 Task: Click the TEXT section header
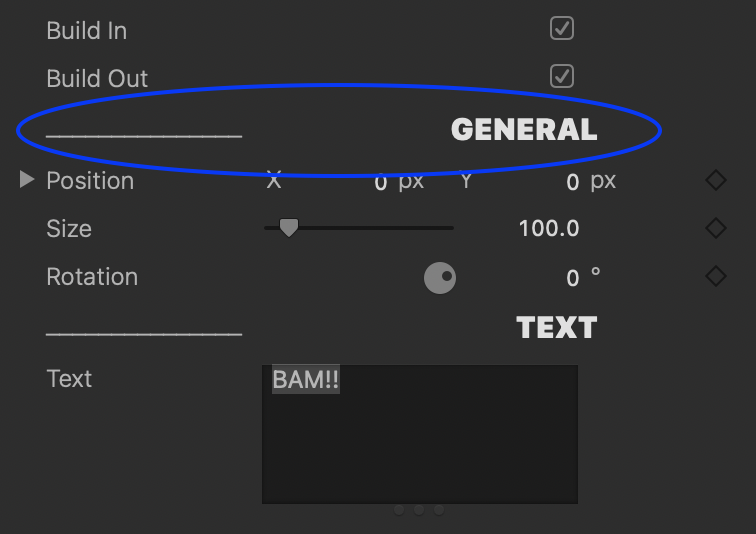point(557,328)
